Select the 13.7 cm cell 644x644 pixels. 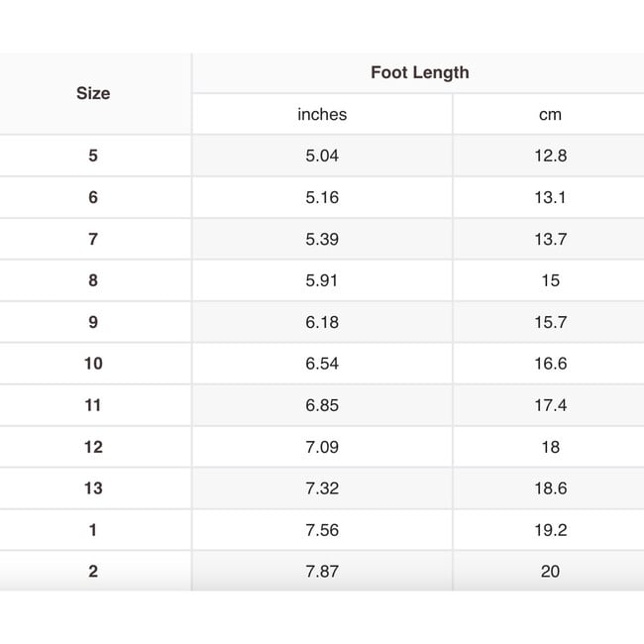(550, 239)
